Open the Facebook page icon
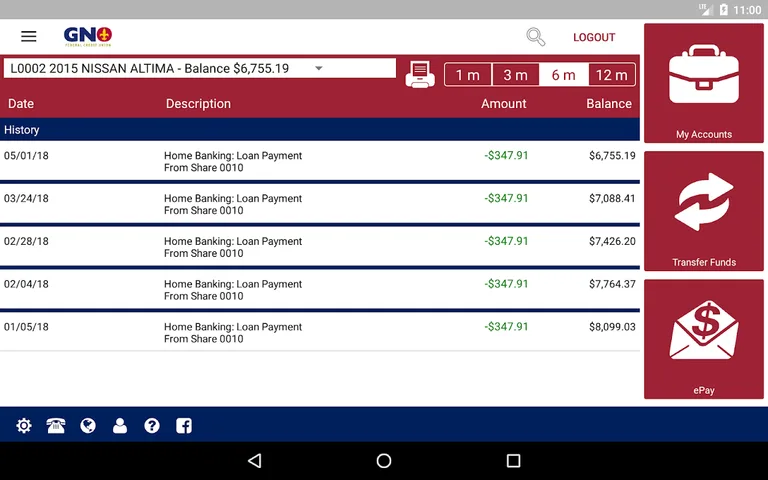Viewport: 768px width, 480px height. tap(184, 426)
